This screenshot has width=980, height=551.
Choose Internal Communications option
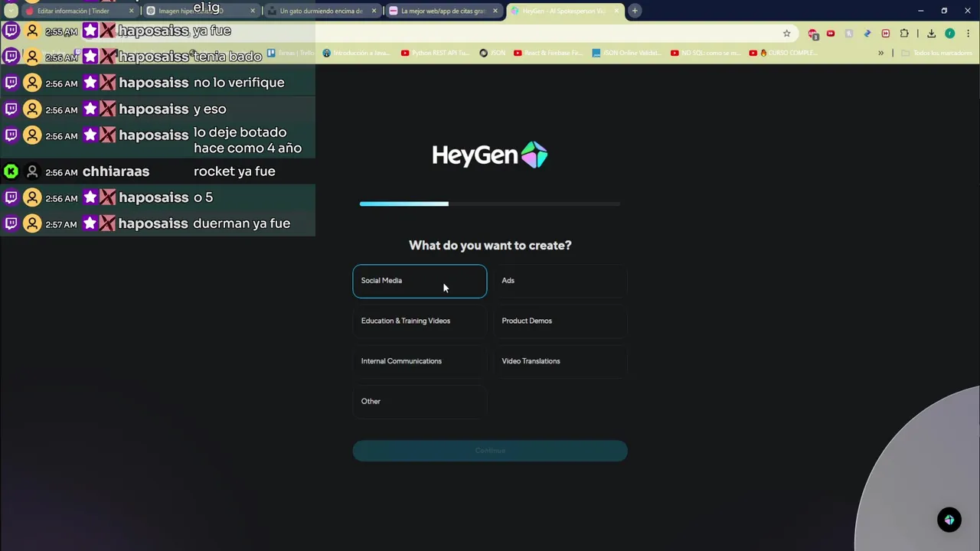pos(420,361)
